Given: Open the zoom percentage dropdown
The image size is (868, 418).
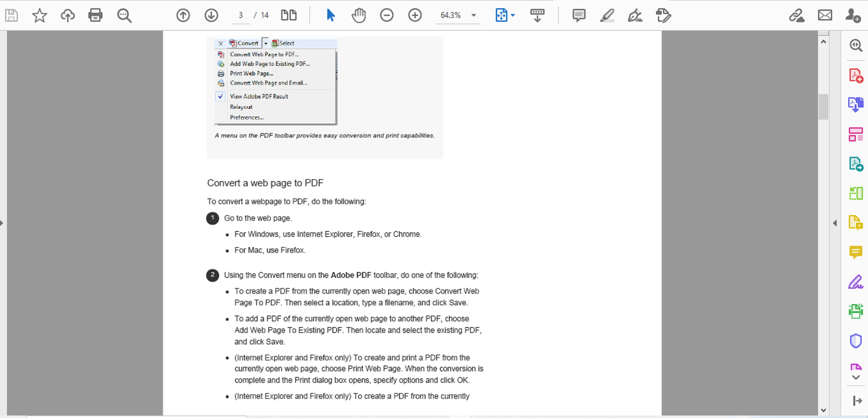Looking at the screenshot, I should tap(473, 15).
